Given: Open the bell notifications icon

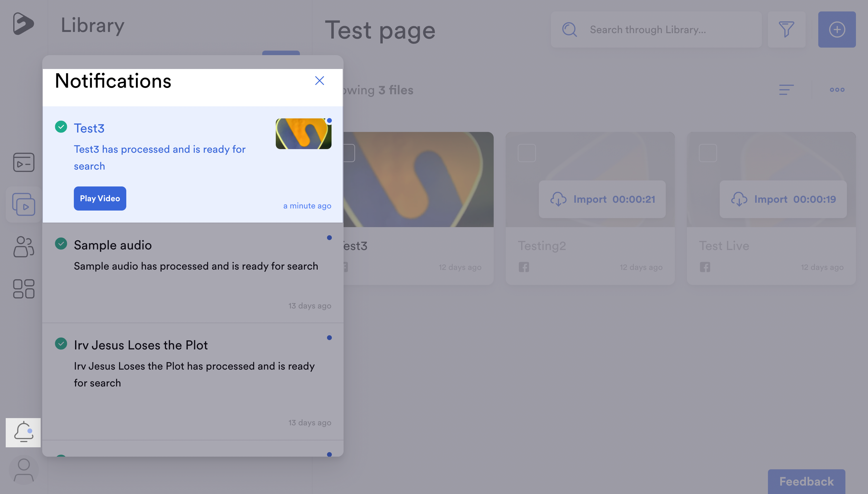Looking at the screenshot, I should (23, 432).
